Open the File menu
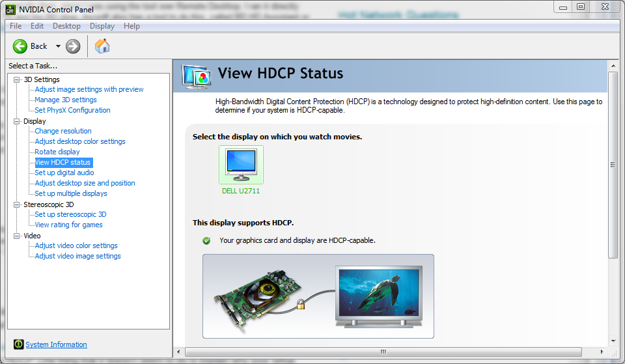 tap(16, 26)
